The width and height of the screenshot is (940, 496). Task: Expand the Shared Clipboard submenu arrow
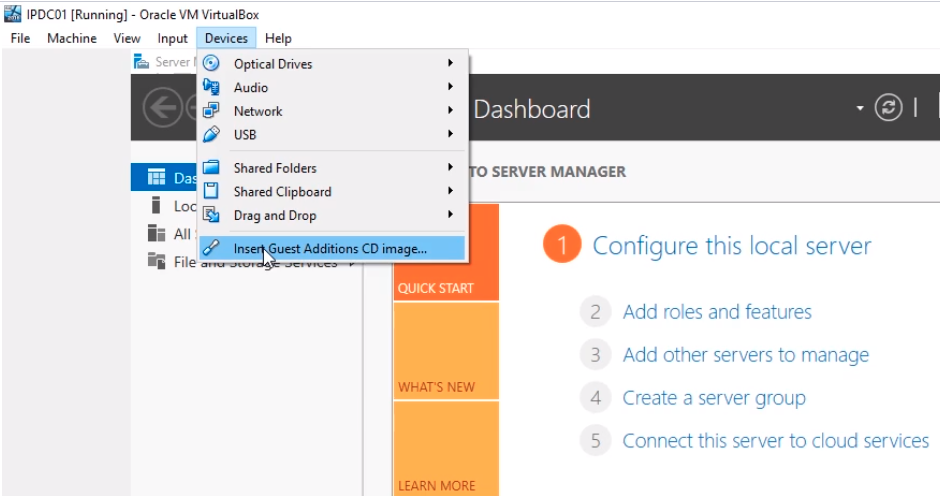[450, 191]
